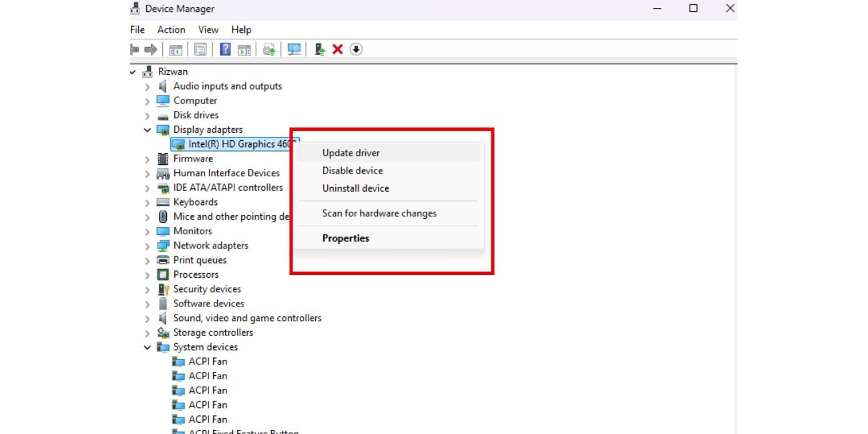
Task: Select the "Network adapters" label
Action: pyautogui.click(x=210, y=246)
